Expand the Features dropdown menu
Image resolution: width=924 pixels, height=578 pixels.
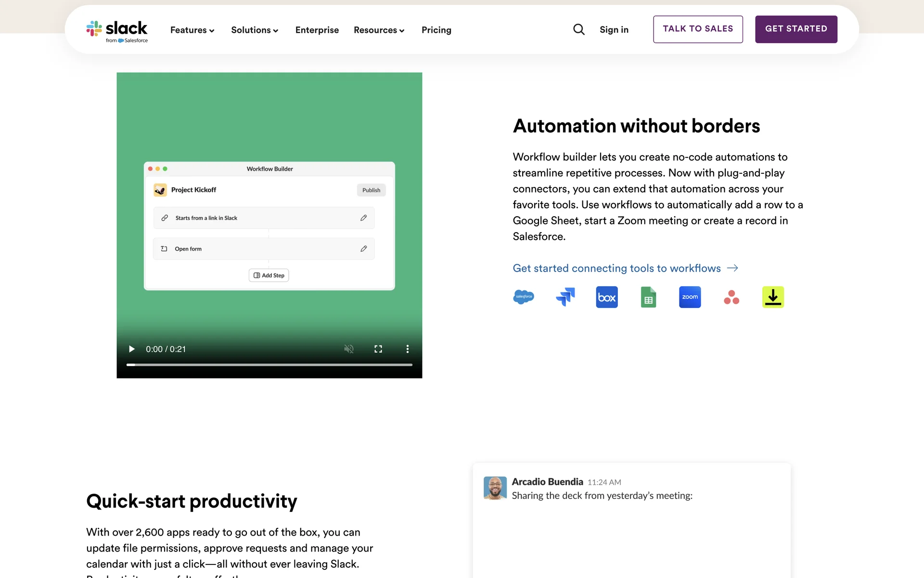pos(192,30)
